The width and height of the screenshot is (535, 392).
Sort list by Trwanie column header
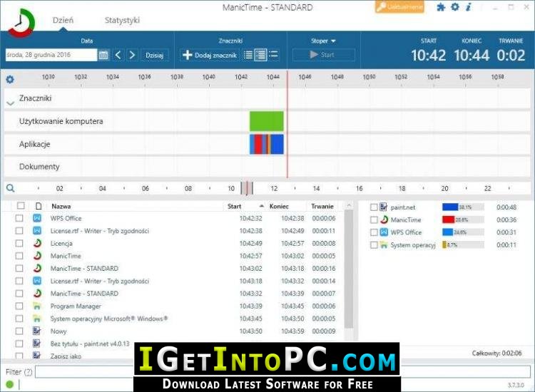click(322, 206)
